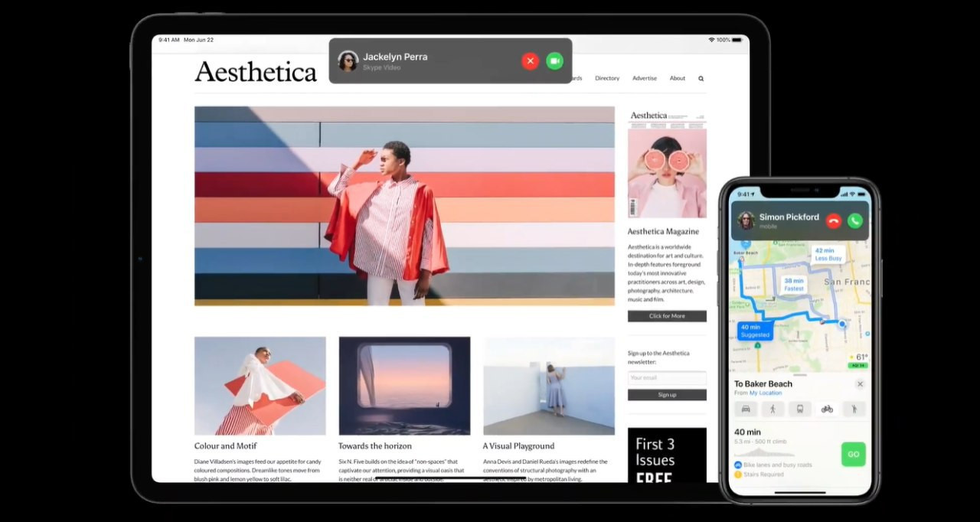Select the 42 min Less Busy route label
980x522 pixels.
pos(828,254)
